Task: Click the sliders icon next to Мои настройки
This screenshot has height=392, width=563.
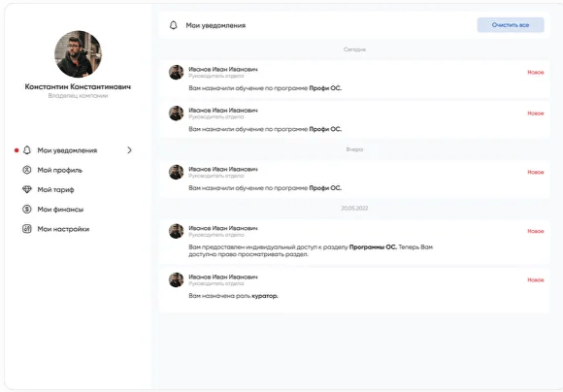Action: (x=27, y=229)
